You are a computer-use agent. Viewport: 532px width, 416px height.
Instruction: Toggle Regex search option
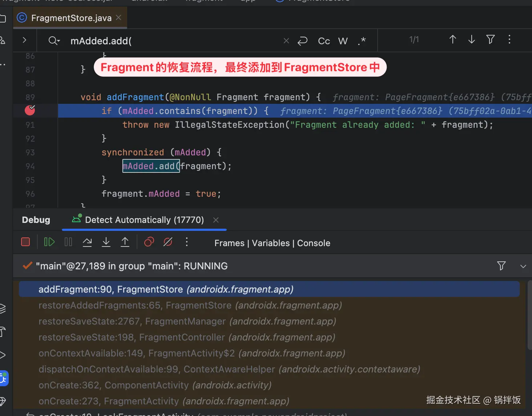(x=362, y=41)
